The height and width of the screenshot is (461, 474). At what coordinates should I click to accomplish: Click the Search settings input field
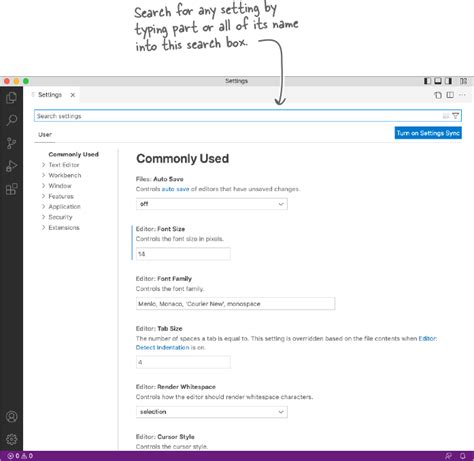click(x=237, y=116)
